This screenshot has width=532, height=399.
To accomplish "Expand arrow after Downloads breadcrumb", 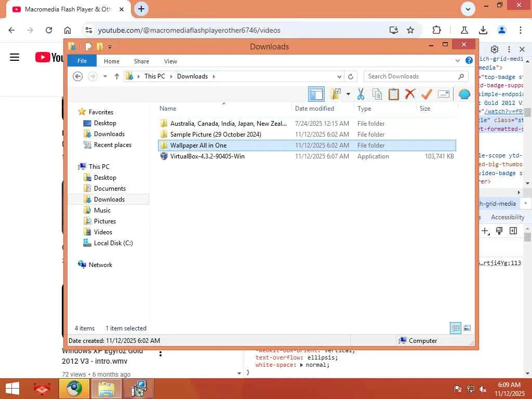I will [x=214, y=76].
